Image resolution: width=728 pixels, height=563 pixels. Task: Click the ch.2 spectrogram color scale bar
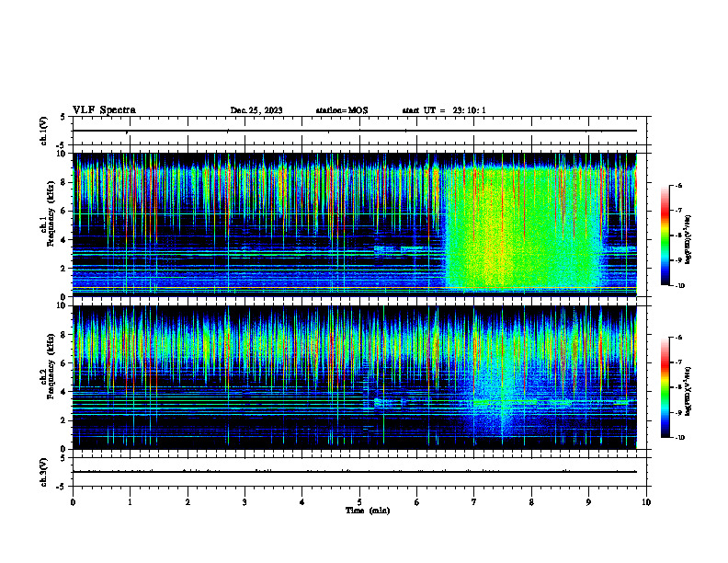pos(665,387)
